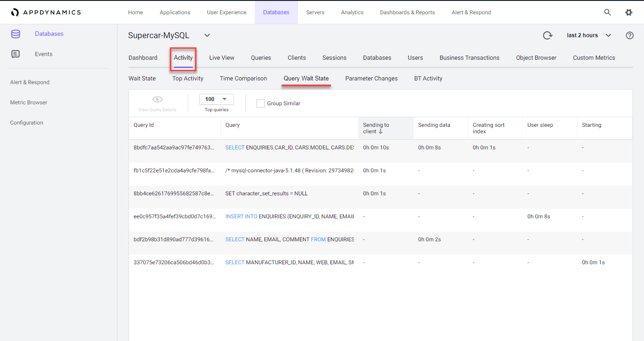This screenshot has width=644, height=341.
Task: Click the 0h 0m 10s Sending to client value
Action: [x=376, y=148]
